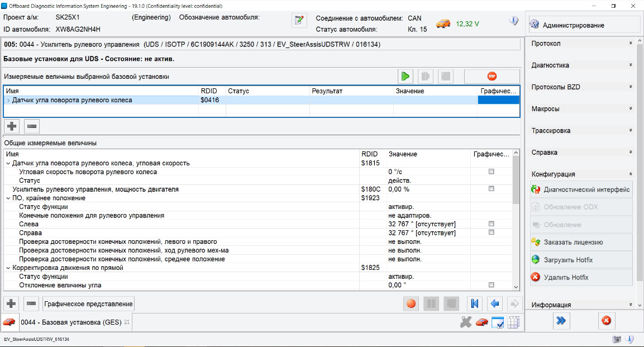Add measured value with lower plus button
The width and height of the screenshot is (644, 347).
(x=12, y=304)
